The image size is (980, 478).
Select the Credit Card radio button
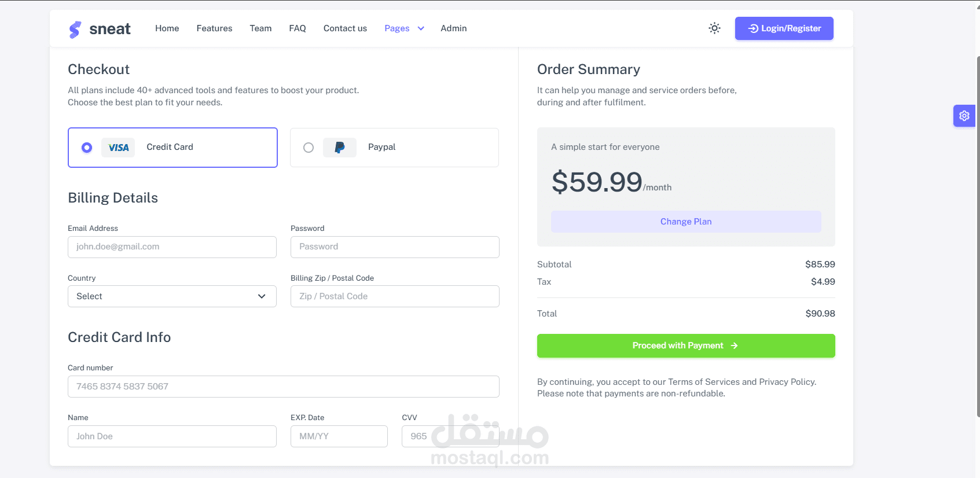point(87,148)
